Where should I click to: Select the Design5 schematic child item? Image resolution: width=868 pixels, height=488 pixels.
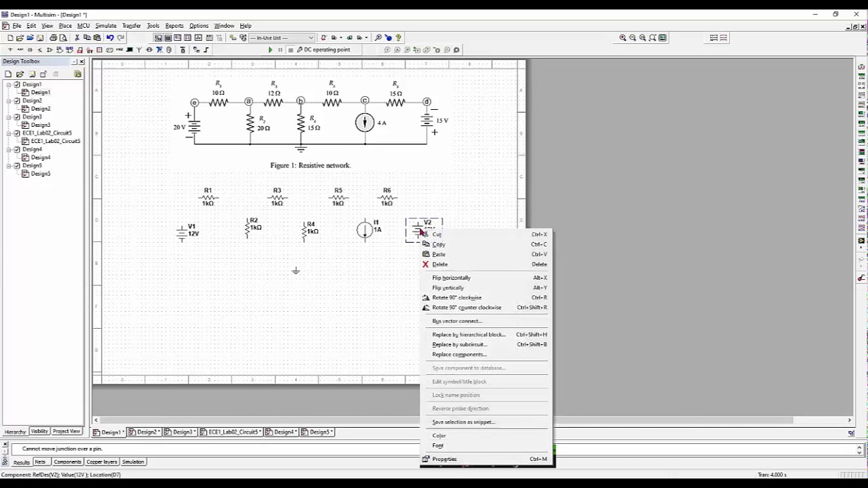[x=40, y=174]
